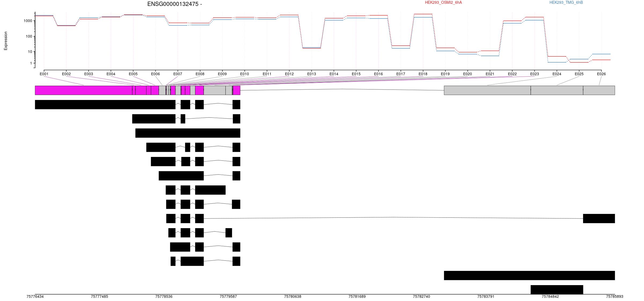Select exon bin label E003
Screen dimensions: 644x301
pyautogui.click(x=89, y=74)
